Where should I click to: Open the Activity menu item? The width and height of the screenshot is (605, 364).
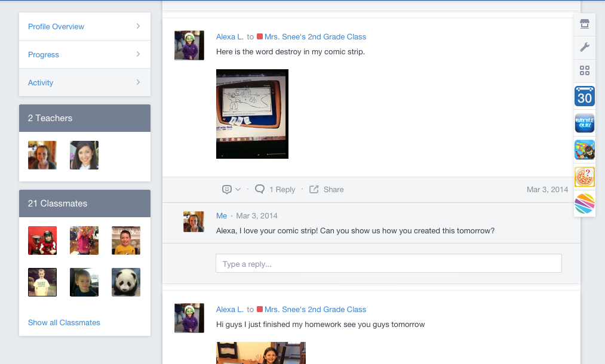[x=41, y=82]
